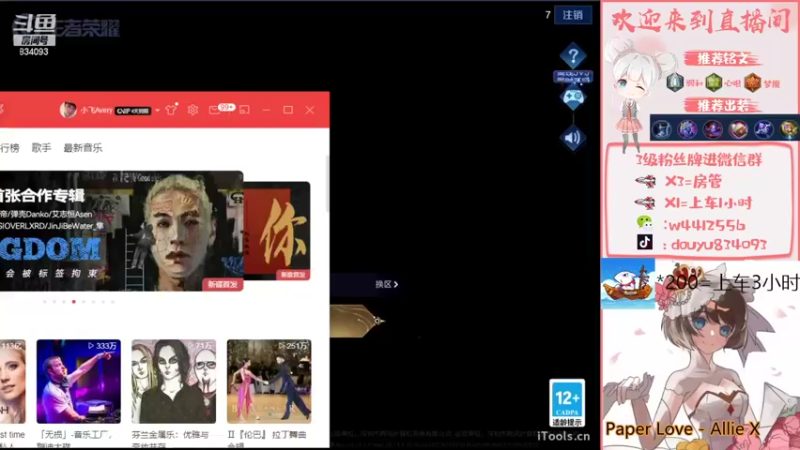Image resolution: width=800 pixels, height=450 pixels.
Task: Select the last carousel indicator dot
Action: click(x=113, y=302)
